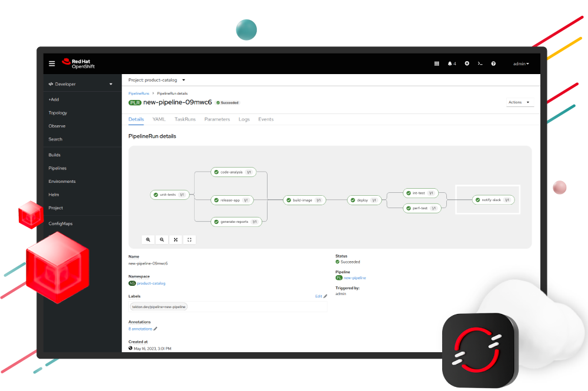Zoom in on the pipeline graph

[148, 239]
